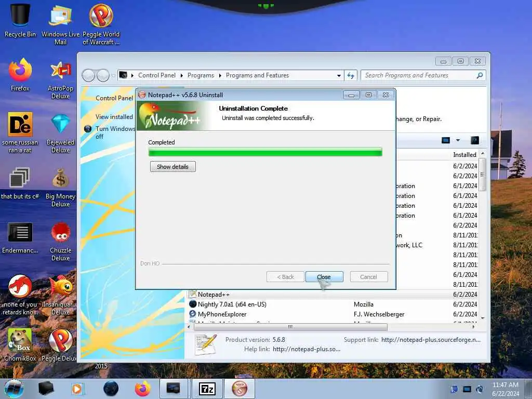Select Nightly 7.0a1 (x64 en-US) row
532x399 pixels.
[334, 304]
